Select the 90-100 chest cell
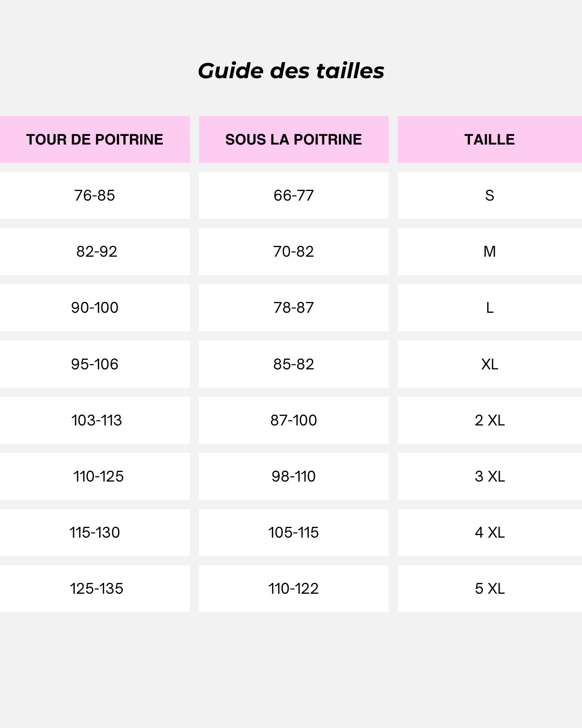Image resolution: width=582 pixels, height=728 pixels. [95, 307]
